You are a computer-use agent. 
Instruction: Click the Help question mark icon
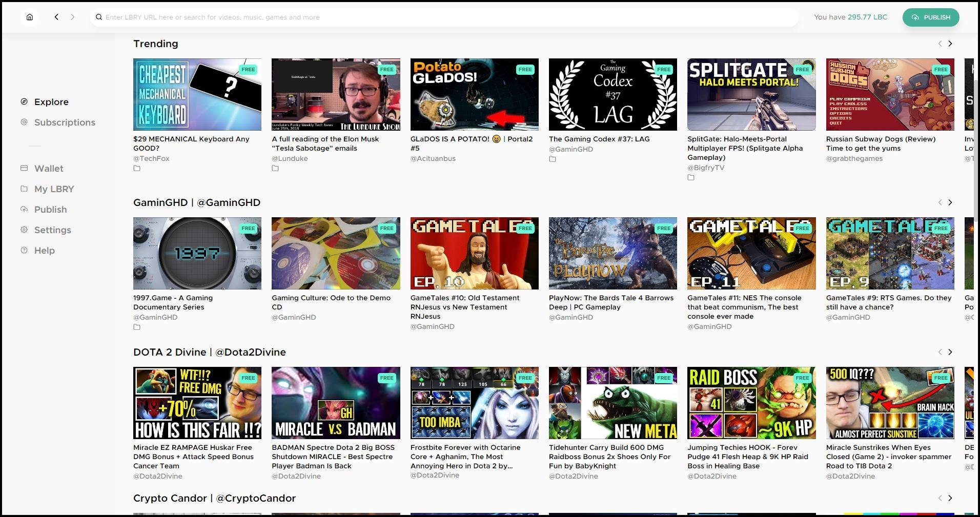pyautogui.click(x=24, y=250)
